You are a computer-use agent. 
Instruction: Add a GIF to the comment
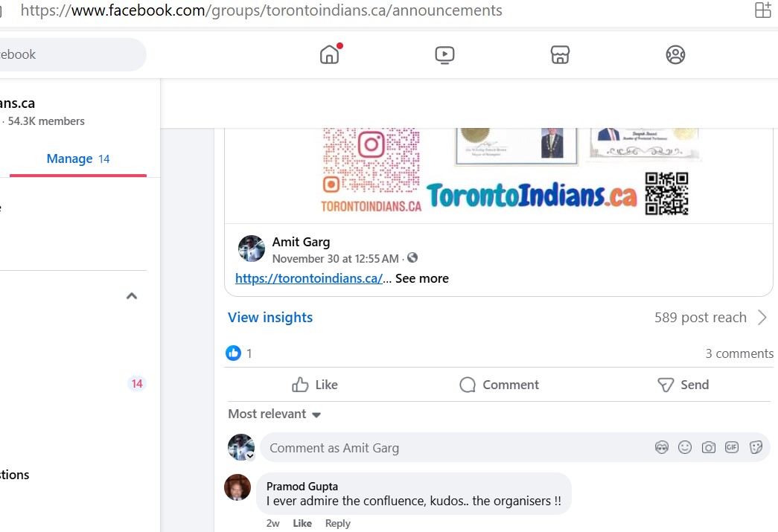tap(732, 447)
